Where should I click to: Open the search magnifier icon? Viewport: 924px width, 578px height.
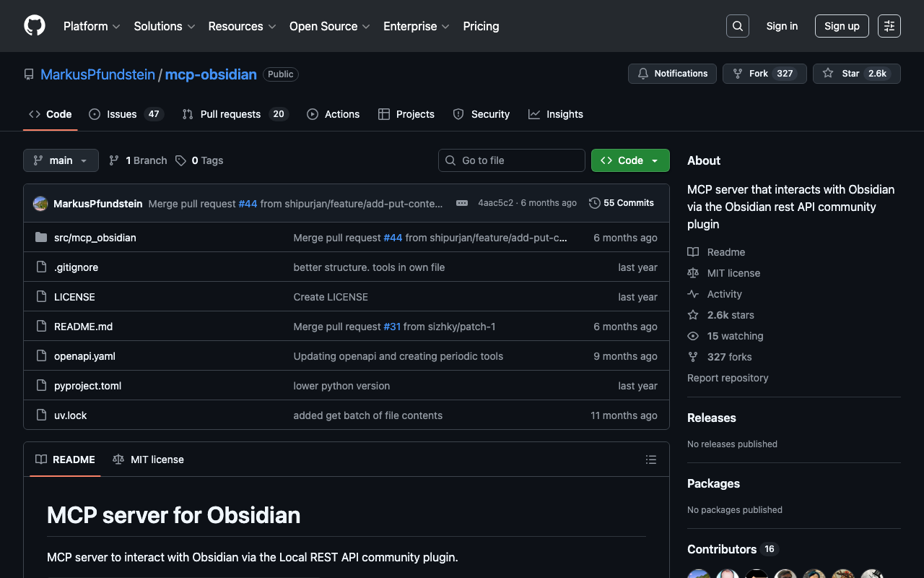[x=737, y=26]
